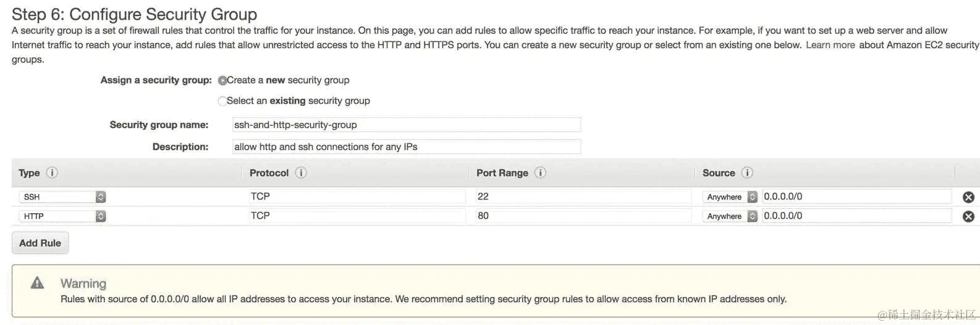Image resolution: width=980 pixels, height=325 pixels.
Task: Open the Learn more link
Action: coord(830,45)
